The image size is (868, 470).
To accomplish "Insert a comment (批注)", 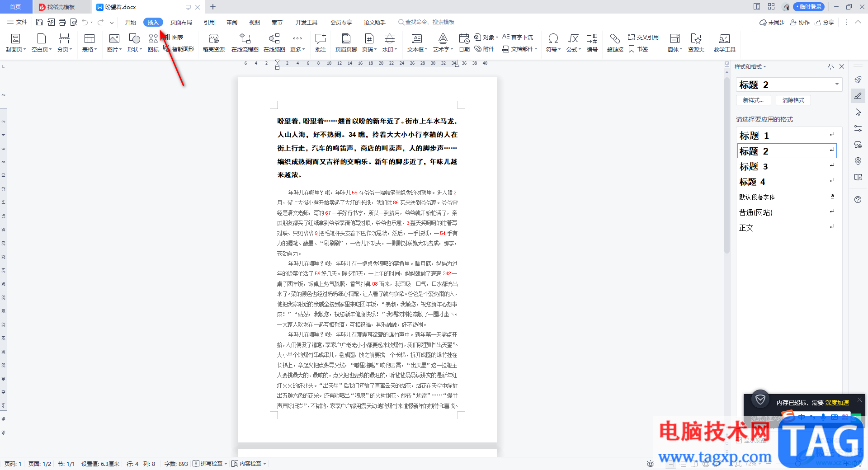I will coord(321,43).
